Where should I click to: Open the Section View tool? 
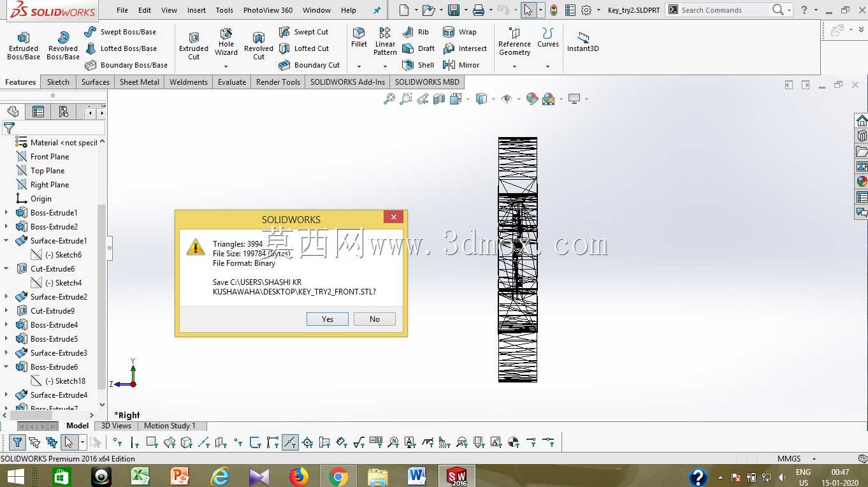coord(439,99)
